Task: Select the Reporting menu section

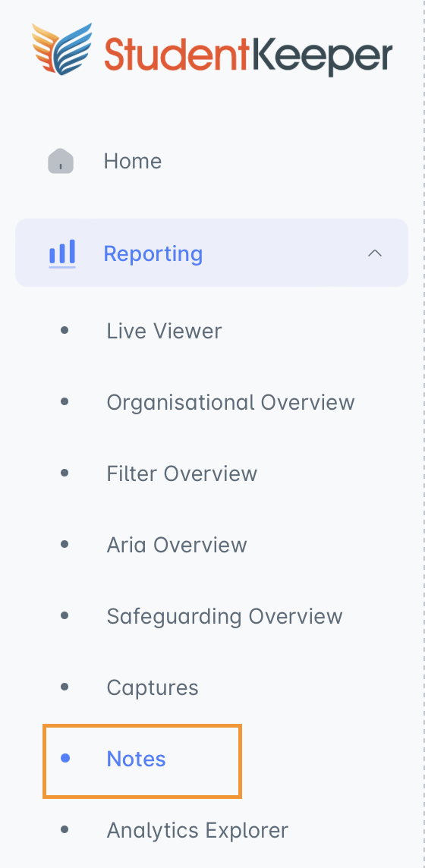Action: [x=212, y=253]
